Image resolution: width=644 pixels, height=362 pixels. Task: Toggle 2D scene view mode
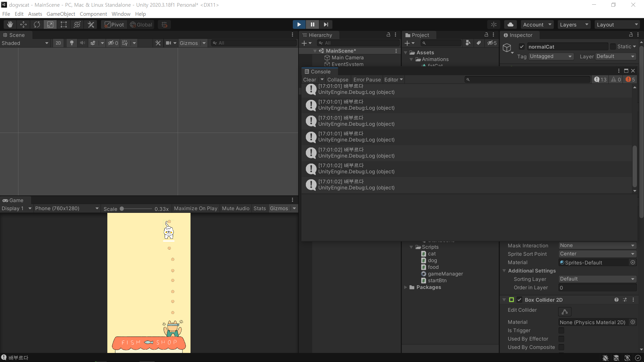(58, 43)
